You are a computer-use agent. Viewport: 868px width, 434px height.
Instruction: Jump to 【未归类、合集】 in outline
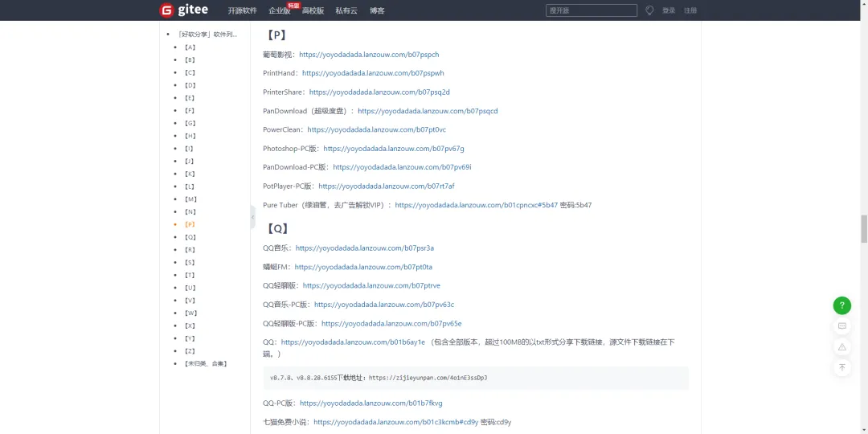click(206, 364)
